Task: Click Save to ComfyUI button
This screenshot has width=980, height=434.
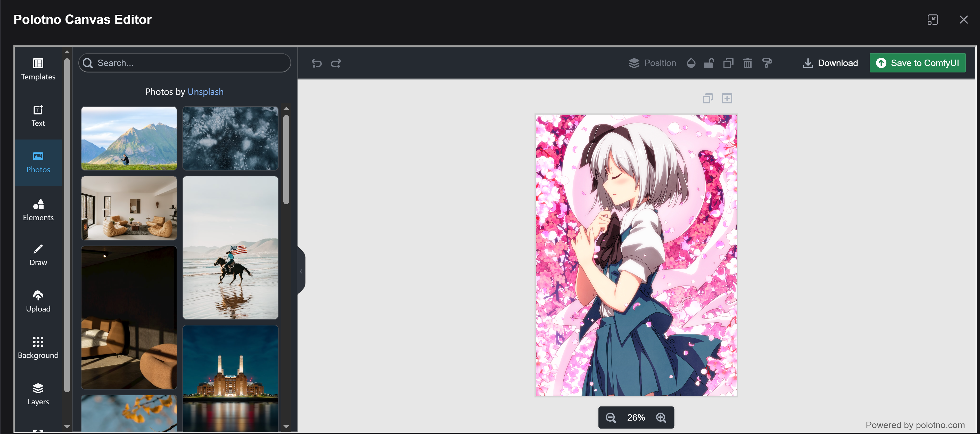Action: click(x=918, y=63)
